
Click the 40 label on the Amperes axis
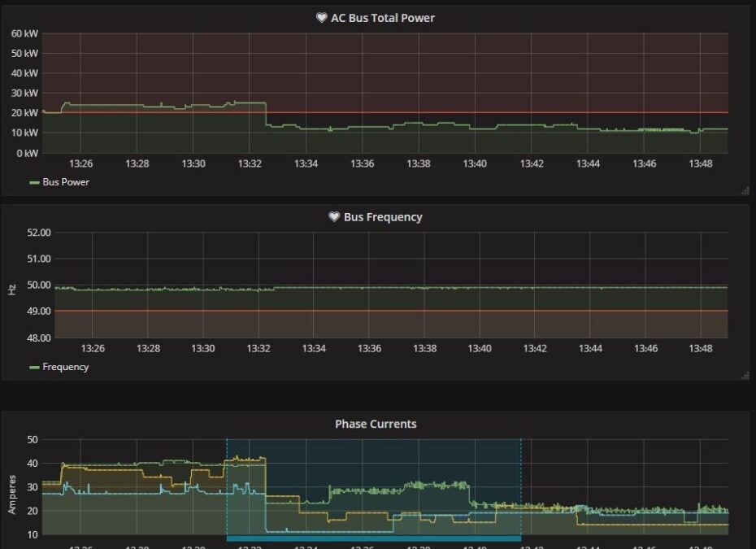pos(33,463)
